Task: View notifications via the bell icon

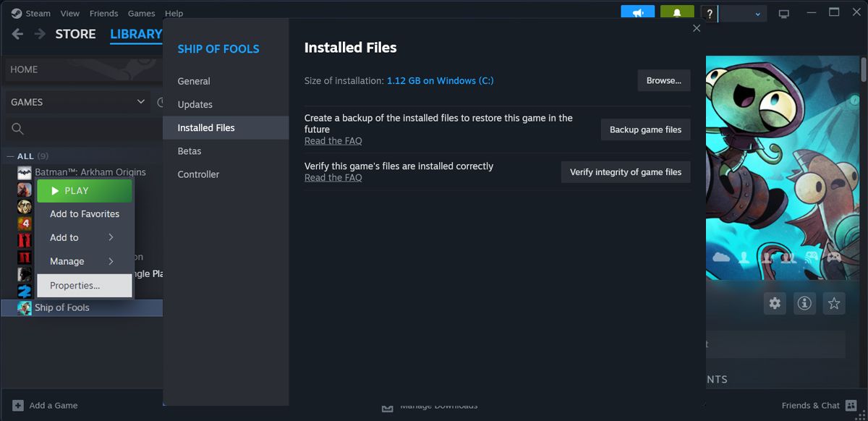Action: pos(677,12)
